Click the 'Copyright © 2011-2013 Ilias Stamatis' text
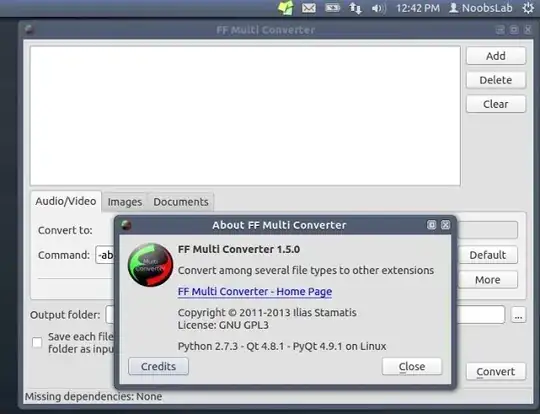Viewport: 540px width, 414px height. pyautogui.click(x=267, y=312)
